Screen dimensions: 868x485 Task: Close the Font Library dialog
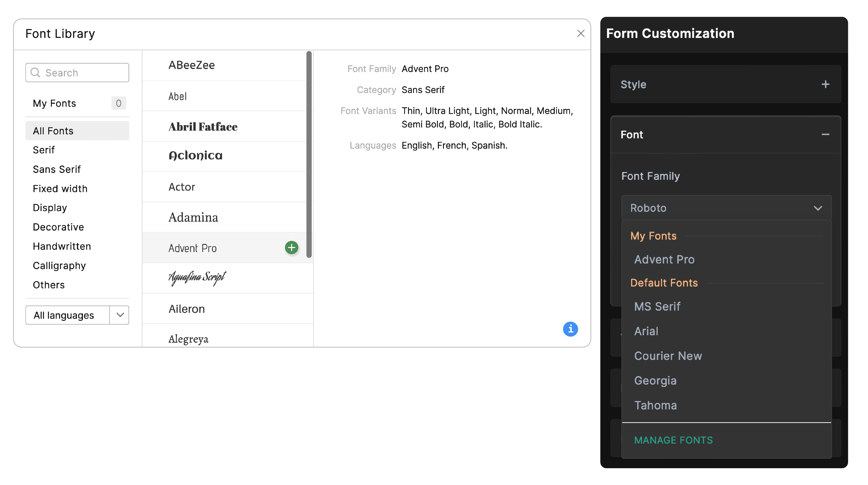pyautogui.click(x=580, y=33)
